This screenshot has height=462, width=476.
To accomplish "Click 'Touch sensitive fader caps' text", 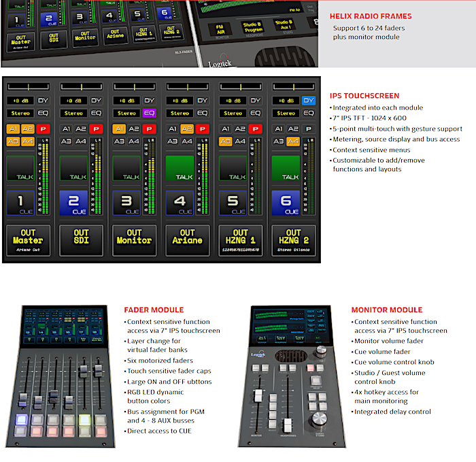I will (169, 372).
